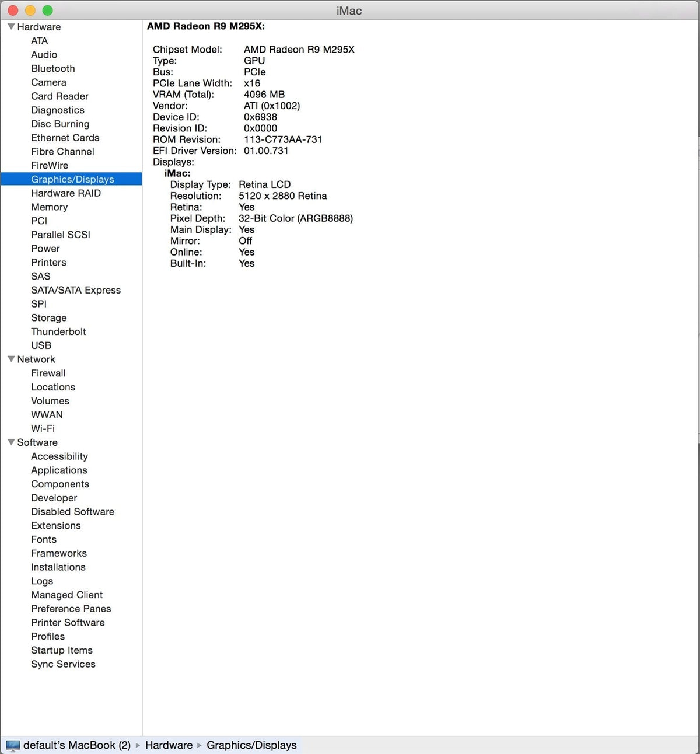The image size is (700, 754).
Task: Click the Network category header
Action: [36, 359]
